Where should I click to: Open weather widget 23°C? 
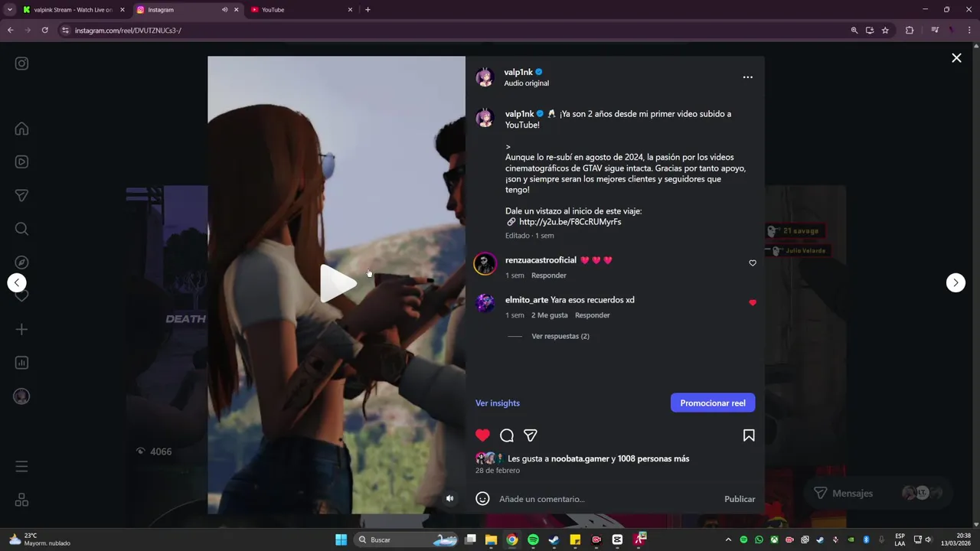40,540
